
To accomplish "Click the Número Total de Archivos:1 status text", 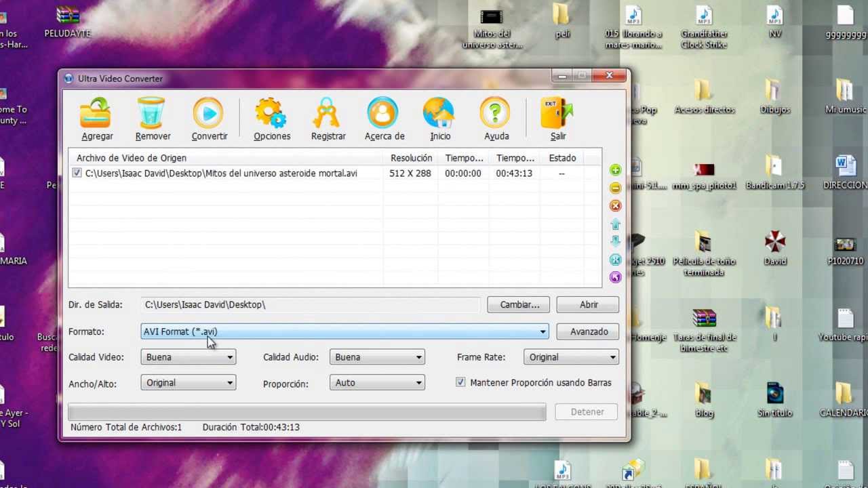I will pos(126,427).
